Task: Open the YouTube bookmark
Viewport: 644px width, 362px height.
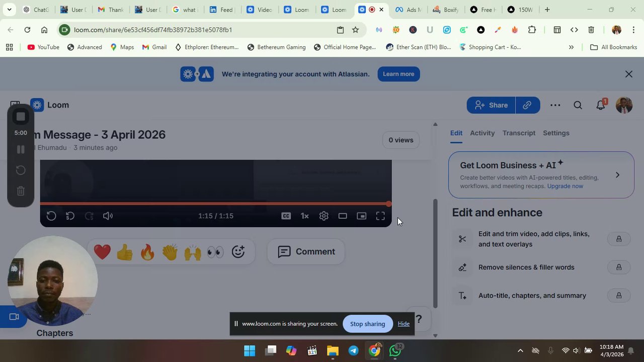Action: pyautogui.click(x=43, y=47)
